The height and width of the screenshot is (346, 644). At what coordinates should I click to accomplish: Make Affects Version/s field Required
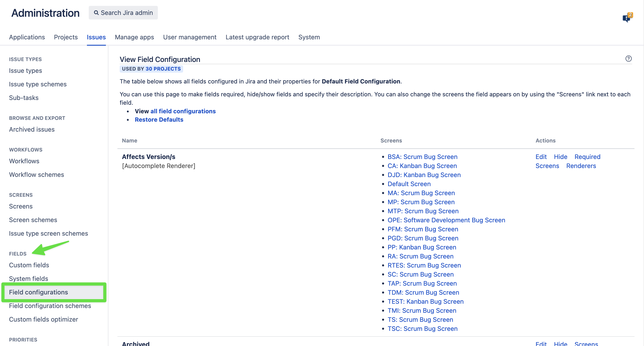(587, 157)
